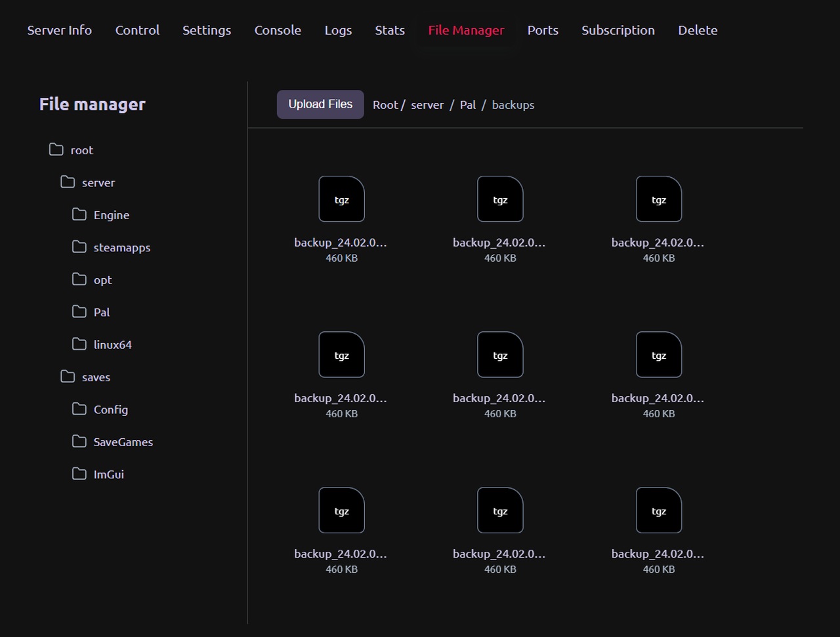Image resolution: width=840 pixels, height=637 pixels.
Task: Navigate to Pal in breadcrumb path
Action: tap(468, 105)
